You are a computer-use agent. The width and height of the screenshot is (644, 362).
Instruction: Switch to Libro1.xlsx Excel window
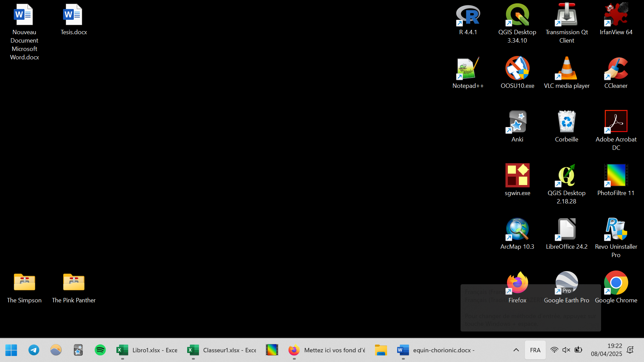(147, 350)
